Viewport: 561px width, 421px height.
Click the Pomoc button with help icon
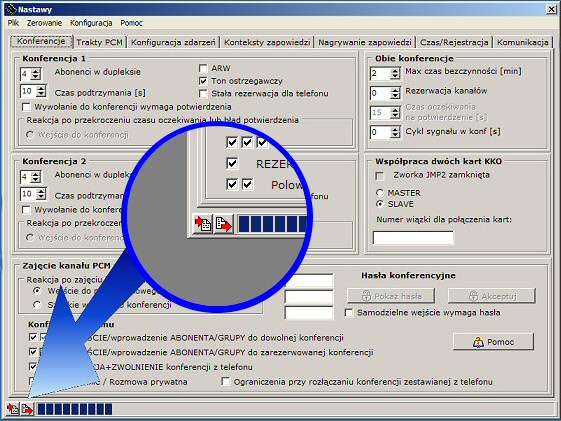point(493,342)
